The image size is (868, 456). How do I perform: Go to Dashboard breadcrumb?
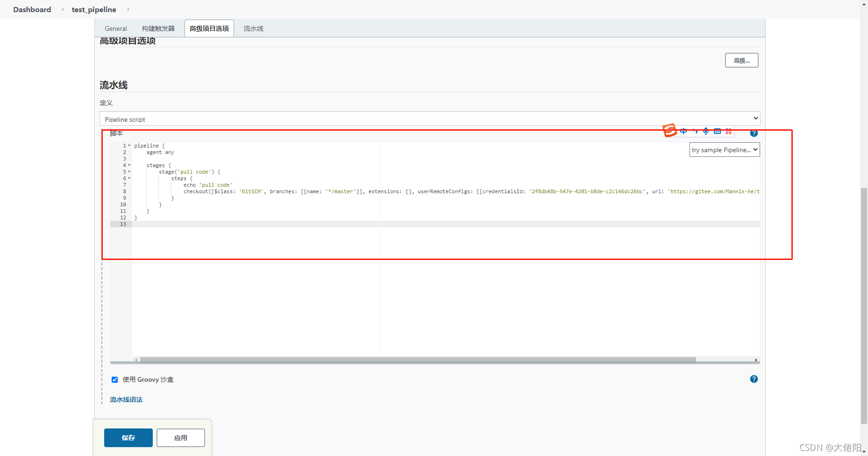(x=32, y=9)
